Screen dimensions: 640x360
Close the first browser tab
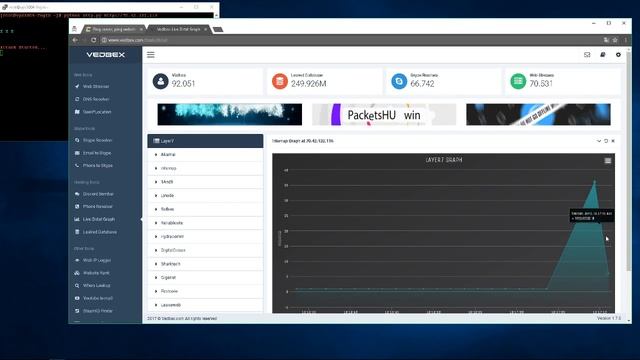[x=141, y=29]
